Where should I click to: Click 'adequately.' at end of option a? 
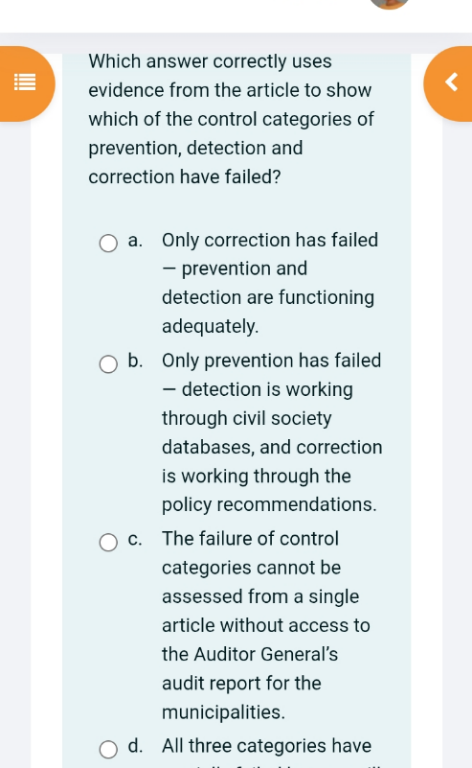pos(210,326)
